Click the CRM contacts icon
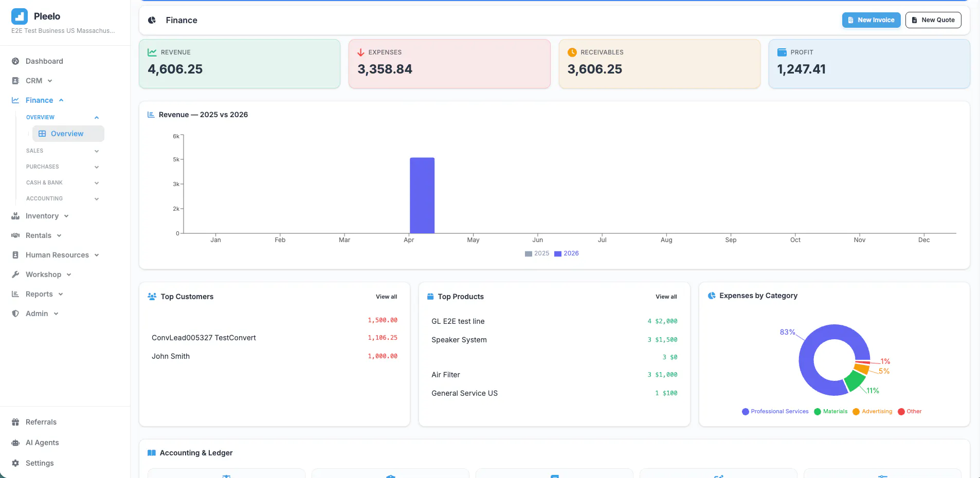 coord(15,81)
